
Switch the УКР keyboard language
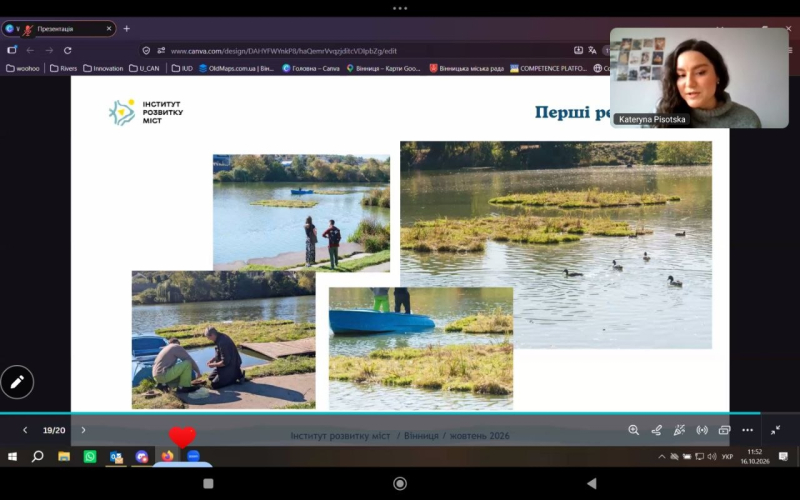click(728, 457)
